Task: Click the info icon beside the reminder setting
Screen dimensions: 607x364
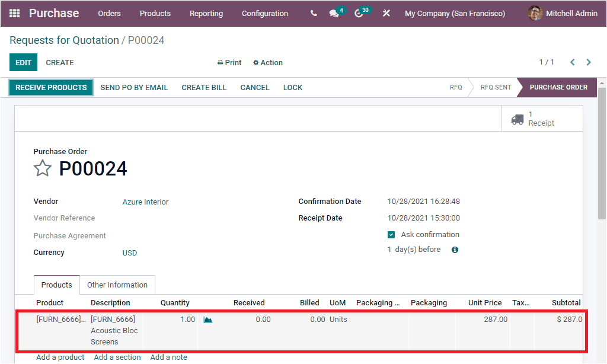Action: (454, 250)
